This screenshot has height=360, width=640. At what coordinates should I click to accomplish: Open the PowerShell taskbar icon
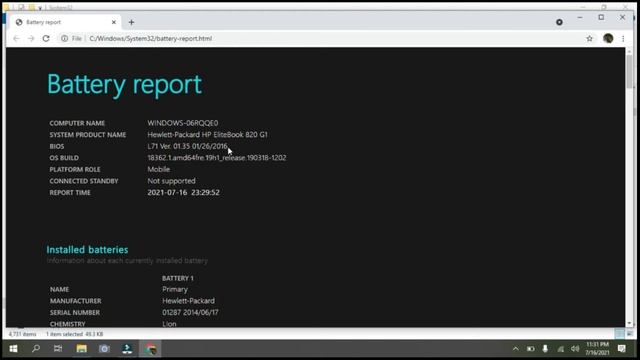point(127,349)
